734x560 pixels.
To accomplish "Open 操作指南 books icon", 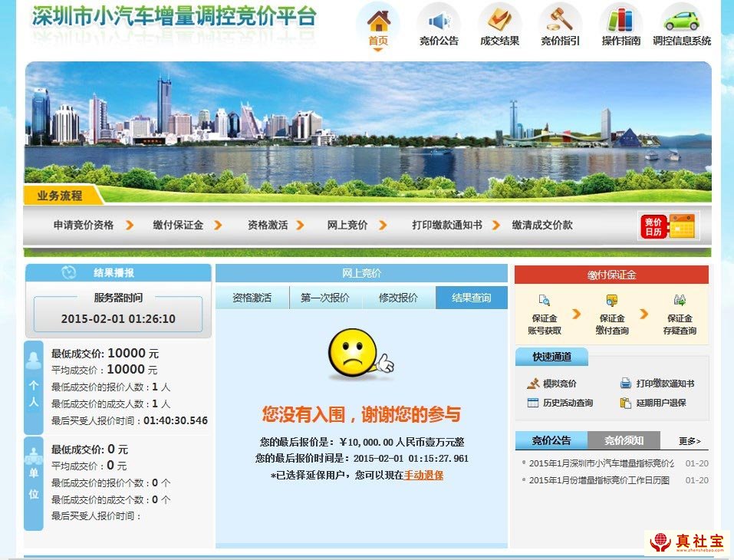I will tap(620, 21).
